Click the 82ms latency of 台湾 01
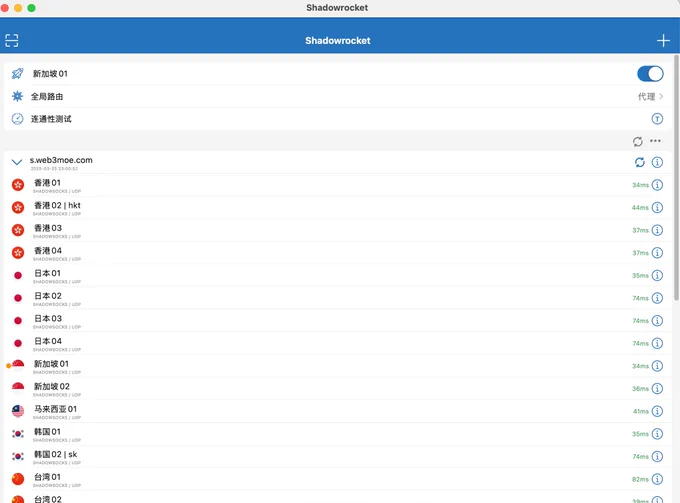The image size is (680, 503). pyautogui.click(x=640, y=479)
